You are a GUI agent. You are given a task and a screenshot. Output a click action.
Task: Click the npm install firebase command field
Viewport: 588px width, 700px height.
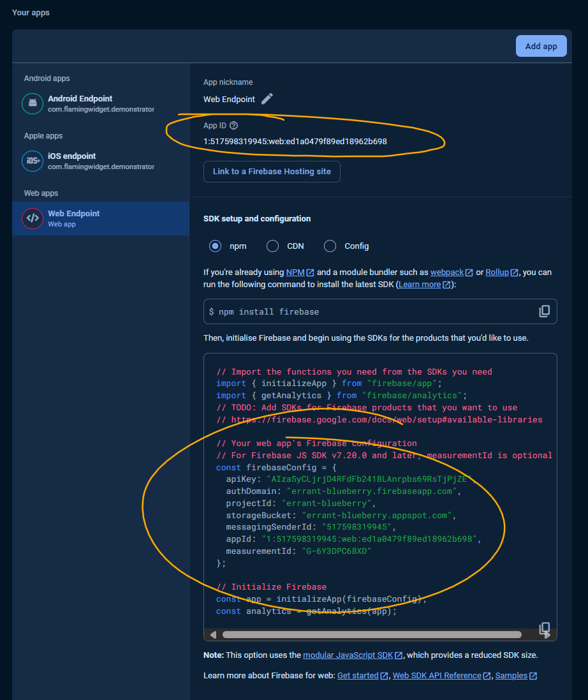click(380, 311)
